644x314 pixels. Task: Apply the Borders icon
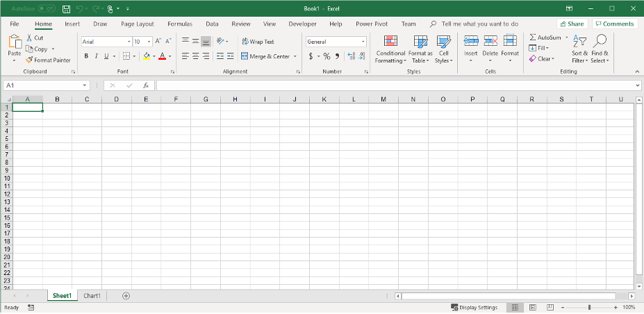[126, 56]
